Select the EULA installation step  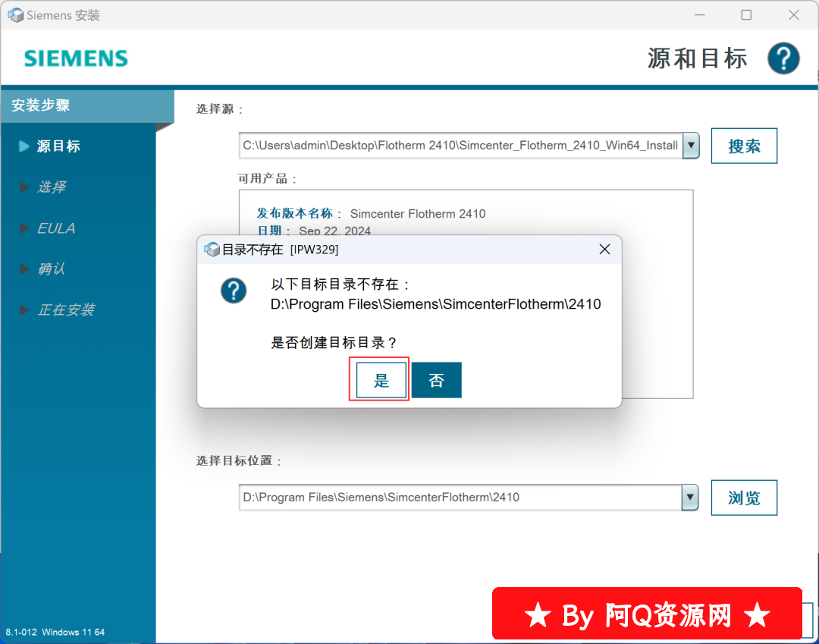56,228
